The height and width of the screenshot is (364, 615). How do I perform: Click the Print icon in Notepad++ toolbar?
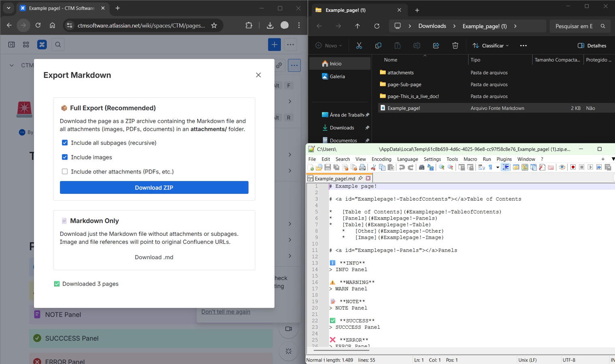(362, 167)
